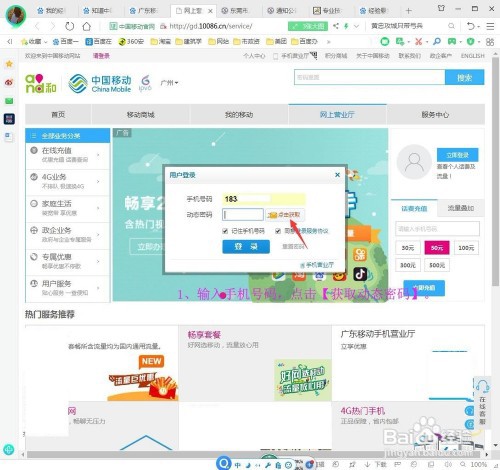Open the browser main menu icon
The width and height of the screenshot is (500, 470).
(x=490, y=26)
